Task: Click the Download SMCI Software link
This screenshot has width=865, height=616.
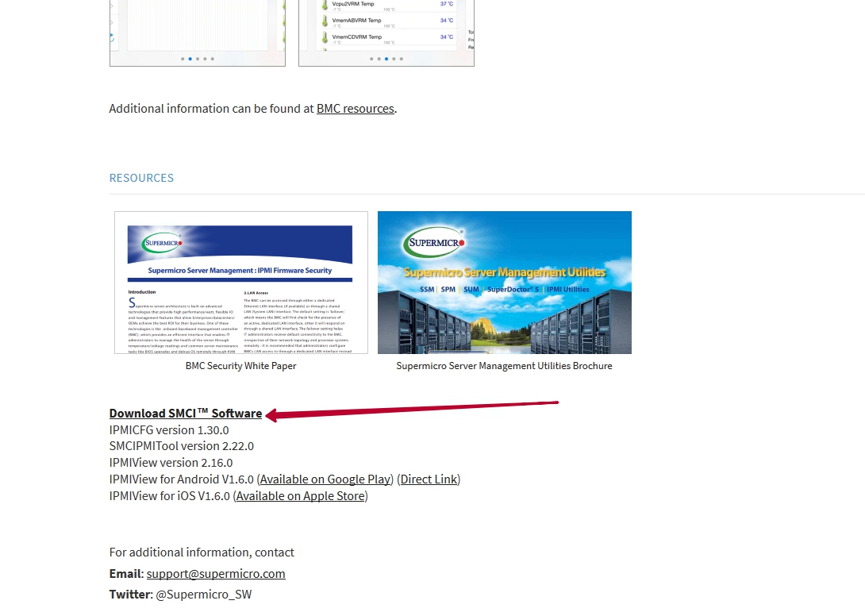Action: [x=186, y=414]
